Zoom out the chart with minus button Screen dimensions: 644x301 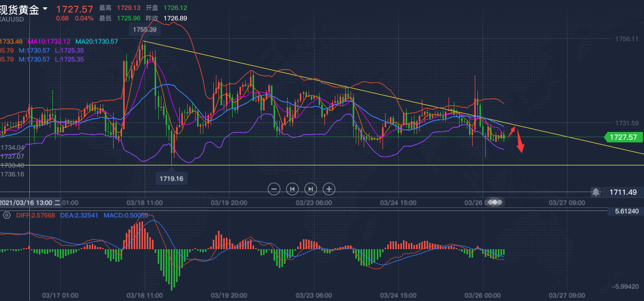click(x=274, y=189)
